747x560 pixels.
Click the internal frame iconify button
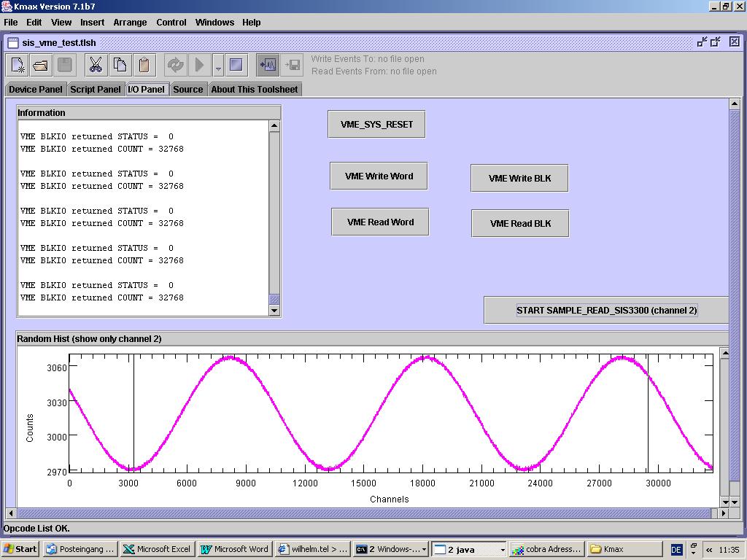(702, 42)
